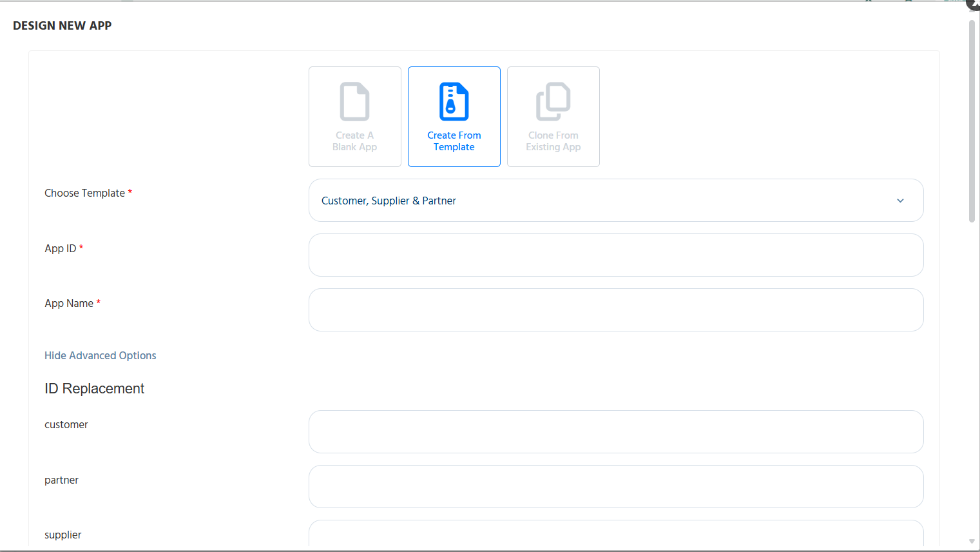
Task: Select the Create From Template card
Action: click(454, 117)
